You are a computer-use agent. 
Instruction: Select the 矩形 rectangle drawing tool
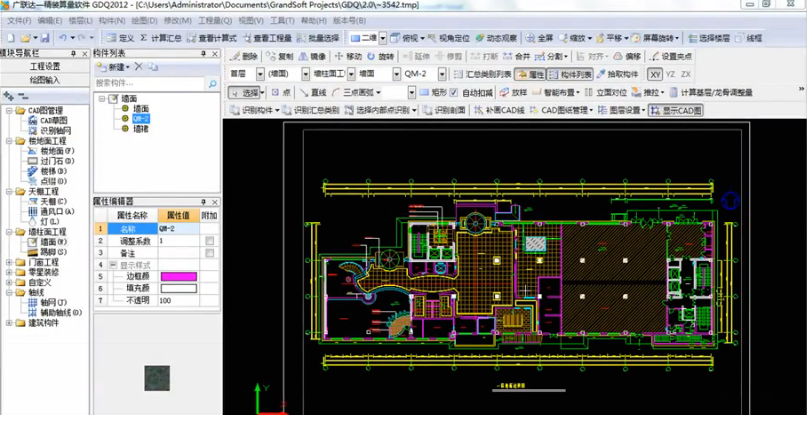(433, 92)
